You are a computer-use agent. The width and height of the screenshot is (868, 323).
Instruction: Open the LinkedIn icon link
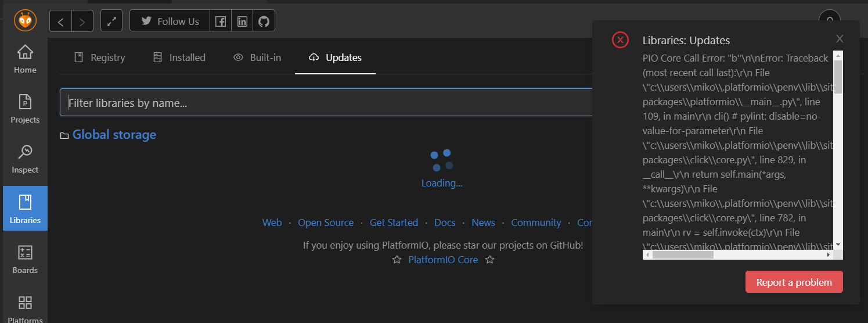tap(242, 21)
